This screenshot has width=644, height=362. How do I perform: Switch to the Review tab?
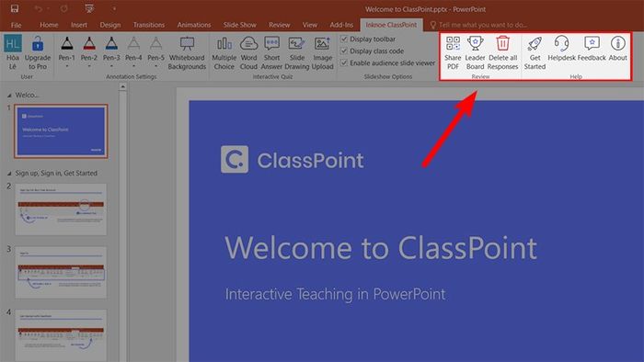pos(280,25)
